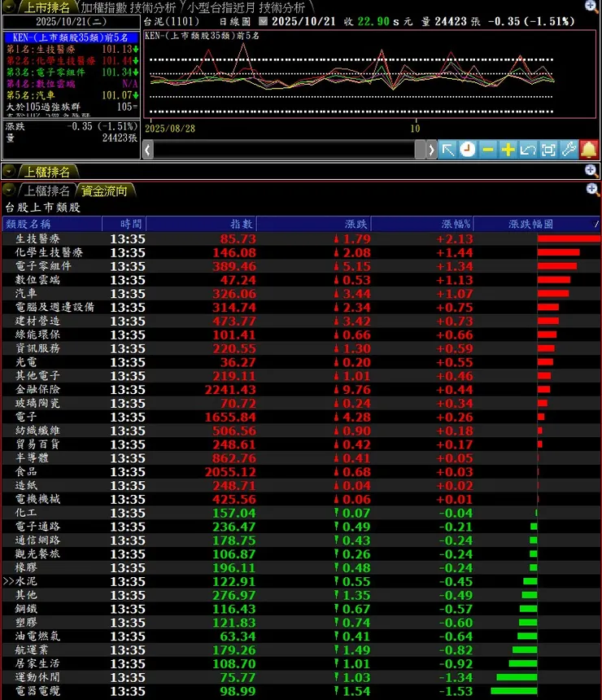Click the chart scrollbar right arrow

[x=431, y=150]
